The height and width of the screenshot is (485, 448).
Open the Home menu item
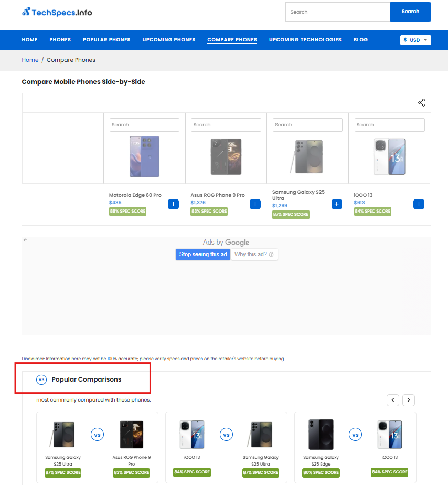29,39
